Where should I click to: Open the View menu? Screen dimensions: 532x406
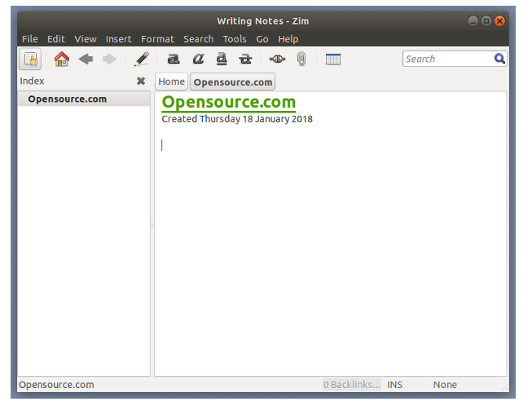click(x=86, y=39)
